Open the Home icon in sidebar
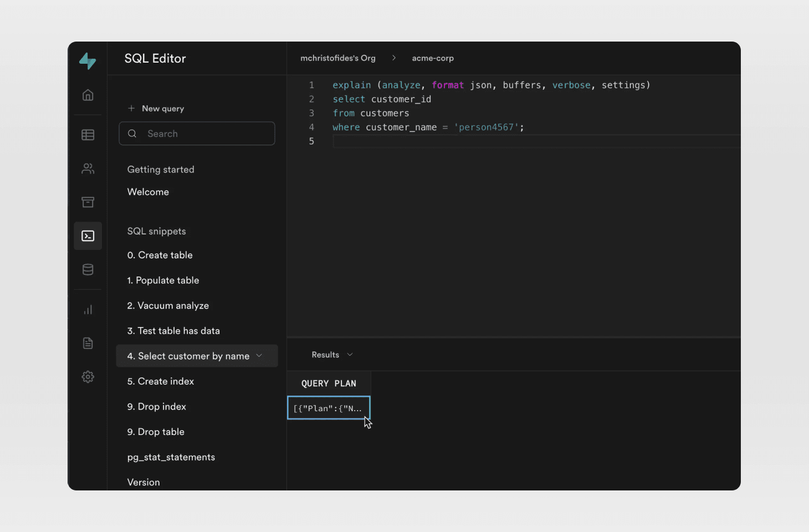The image size is (809, 532). pyautogui.click(x=88, y=95)
